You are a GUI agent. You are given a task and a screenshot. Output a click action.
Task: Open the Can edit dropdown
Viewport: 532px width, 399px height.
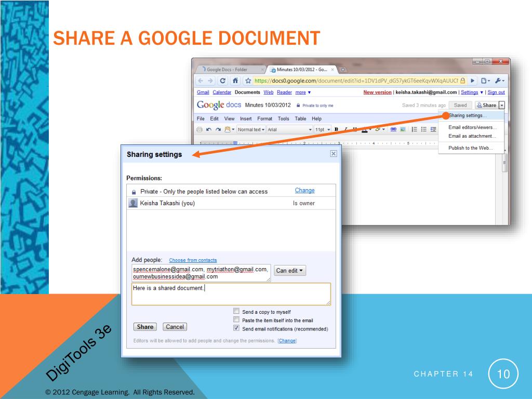pyautogui.click(x=290, y=270)
